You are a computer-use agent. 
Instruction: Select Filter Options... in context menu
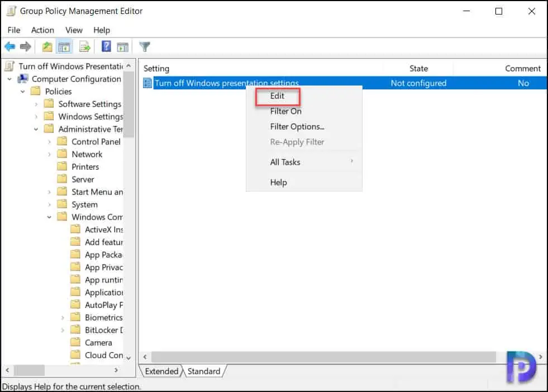[x=304, y=126]
